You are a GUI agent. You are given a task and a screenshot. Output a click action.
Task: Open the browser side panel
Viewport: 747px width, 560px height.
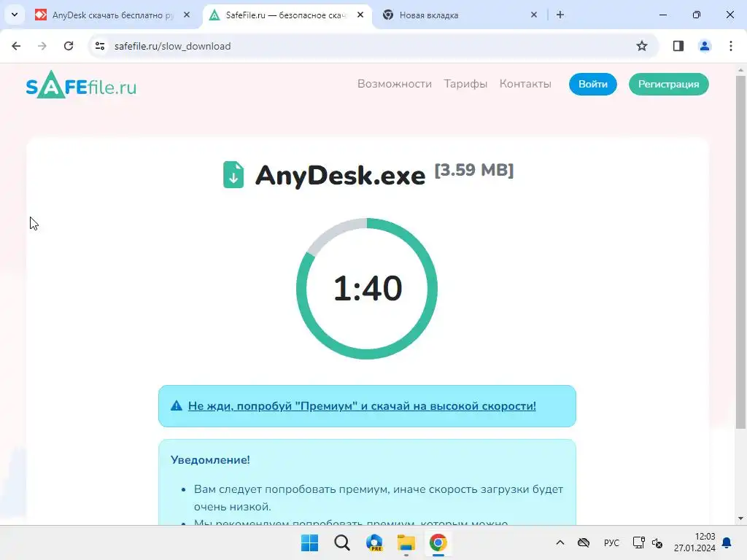[678, 46]
